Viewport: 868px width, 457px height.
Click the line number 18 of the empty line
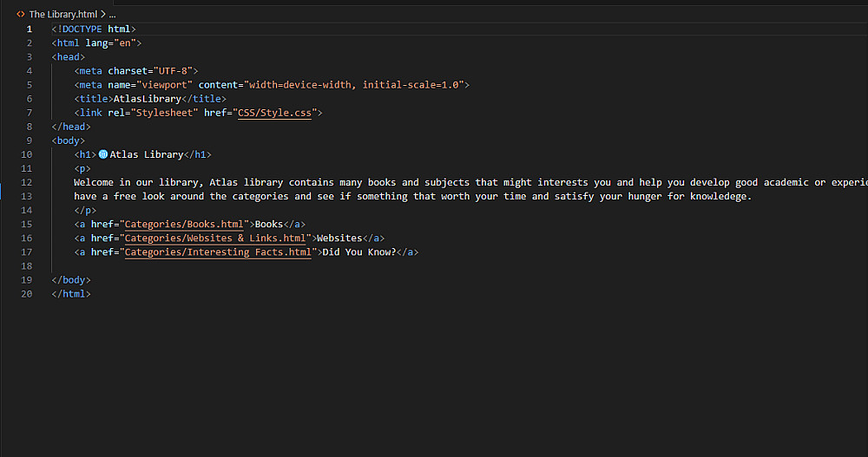27,265
